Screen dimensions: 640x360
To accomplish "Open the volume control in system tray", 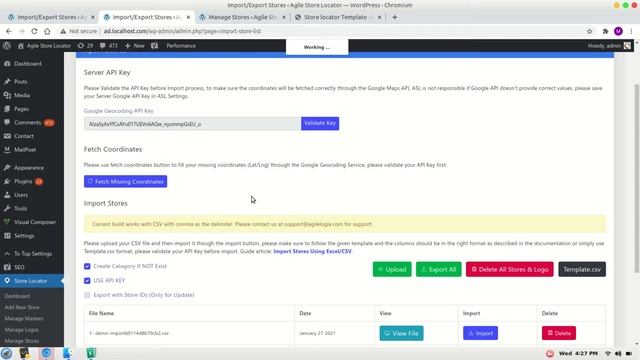I will click(x=618, y=353).
